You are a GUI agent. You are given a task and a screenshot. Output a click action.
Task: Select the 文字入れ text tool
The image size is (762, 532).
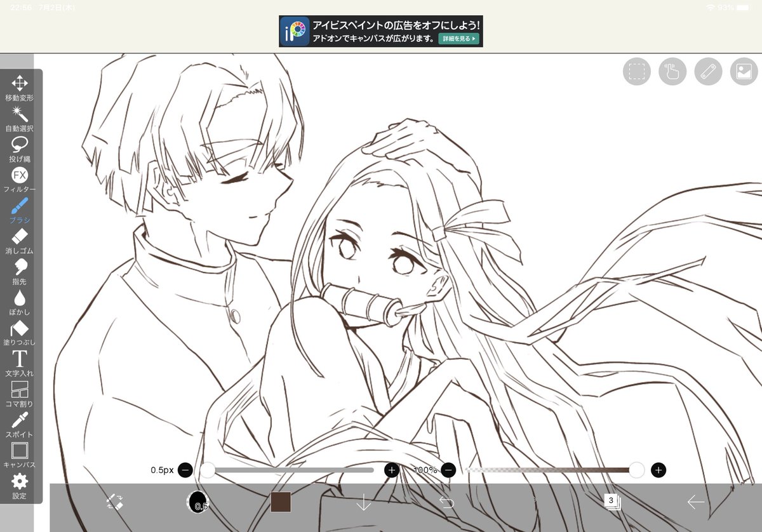(20, 363)
